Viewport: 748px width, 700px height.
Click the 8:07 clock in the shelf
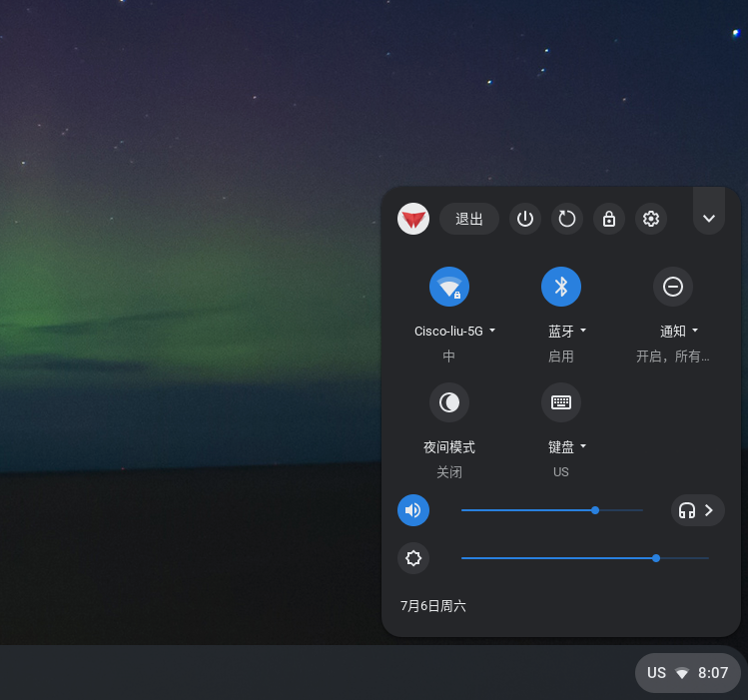click(x=713, y=673)
